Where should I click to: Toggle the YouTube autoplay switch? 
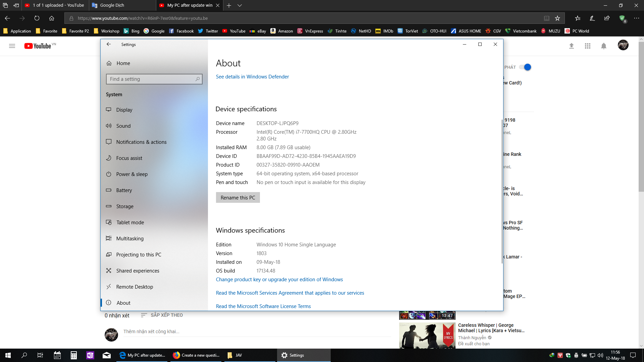coord(527,67)
